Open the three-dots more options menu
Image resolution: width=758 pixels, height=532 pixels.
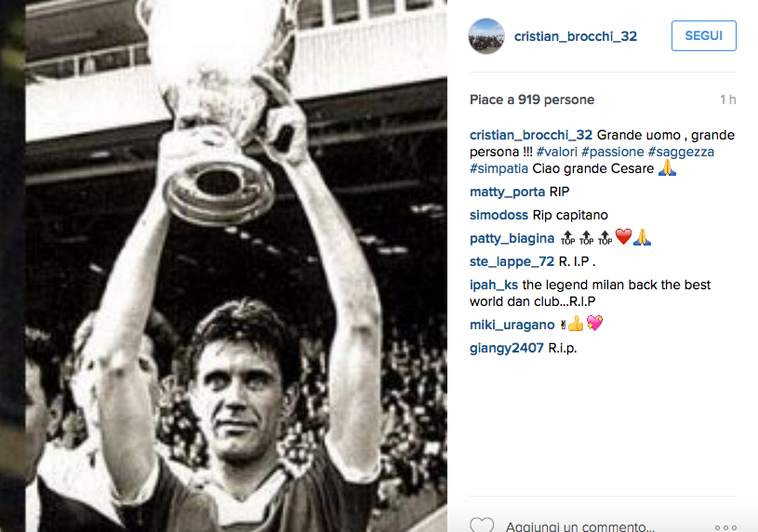725,527
